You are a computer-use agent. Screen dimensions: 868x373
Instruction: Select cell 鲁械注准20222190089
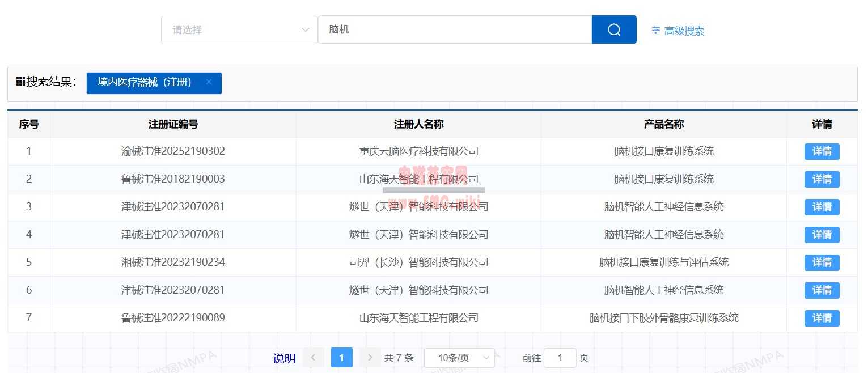coord(173,318)
